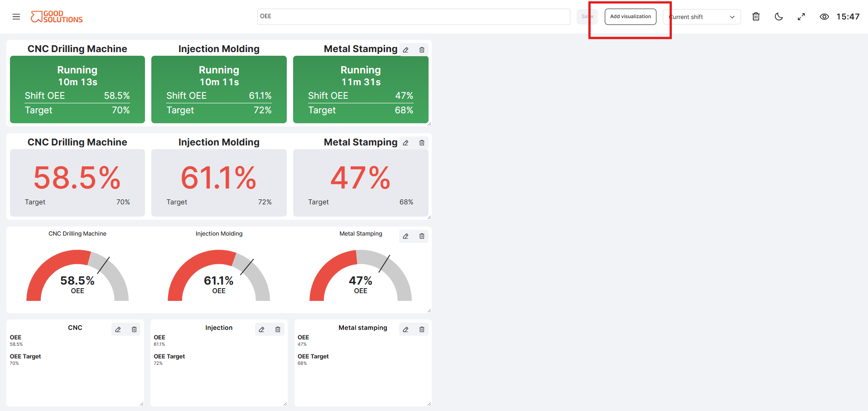Open the Current shift dropdown

click(x=702, y=17)
